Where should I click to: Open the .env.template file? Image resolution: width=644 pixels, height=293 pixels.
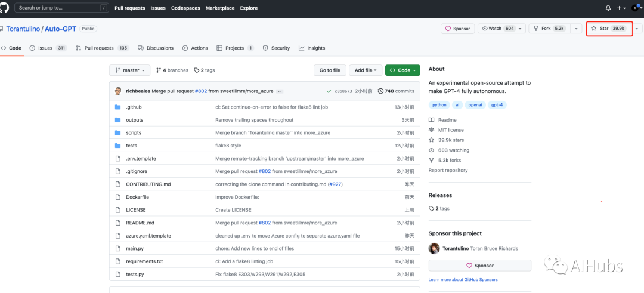[x=141, y=159]
